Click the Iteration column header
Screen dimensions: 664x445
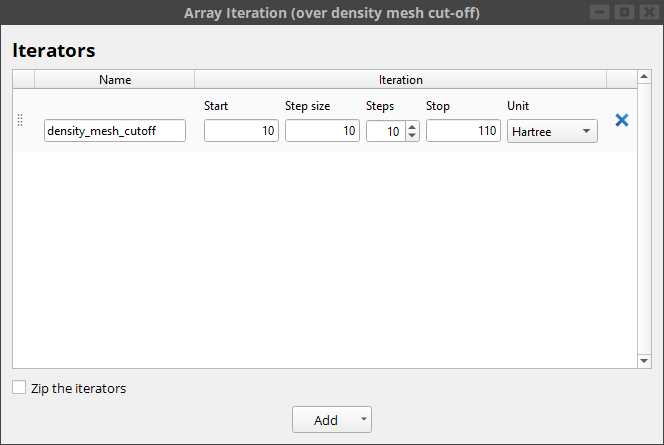pyautogui.click(x=401, y=80)
